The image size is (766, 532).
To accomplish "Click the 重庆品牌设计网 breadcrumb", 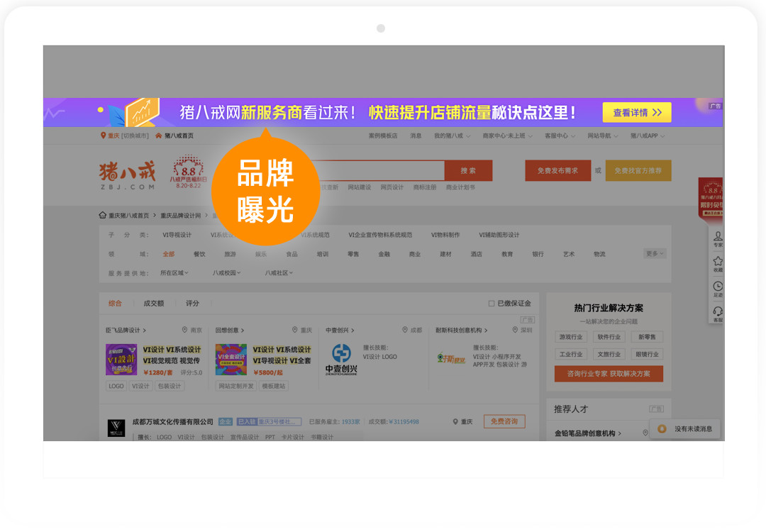I will click(x=181, y=216).
